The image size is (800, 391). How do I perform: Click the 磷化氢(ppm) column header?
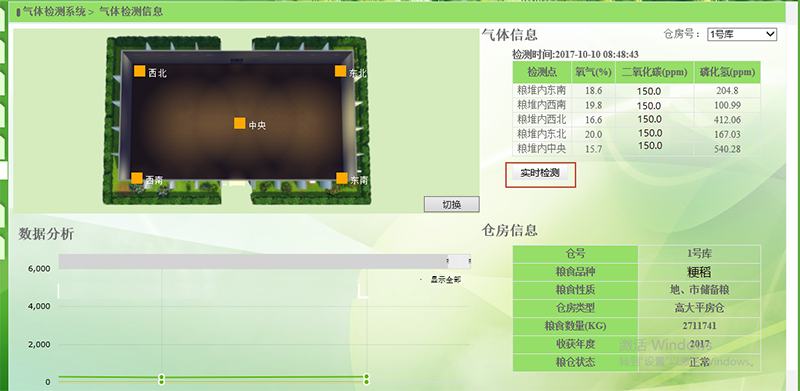727,72
